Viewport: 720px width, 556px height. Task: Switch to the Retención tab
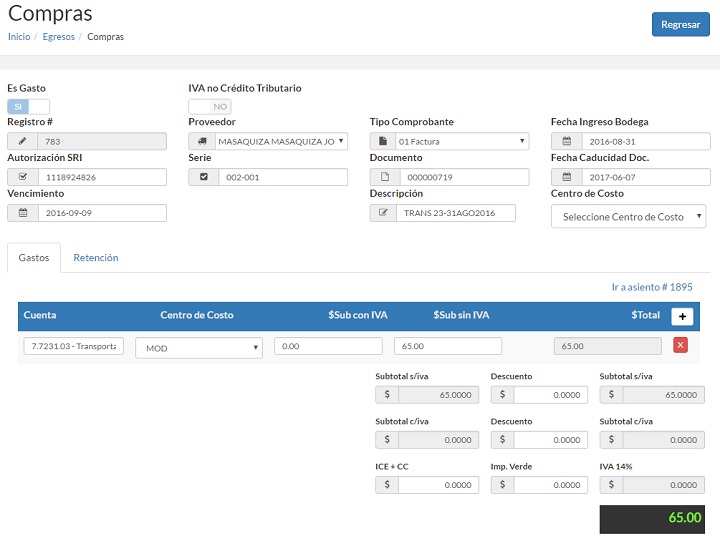click(x=96, y=258)
